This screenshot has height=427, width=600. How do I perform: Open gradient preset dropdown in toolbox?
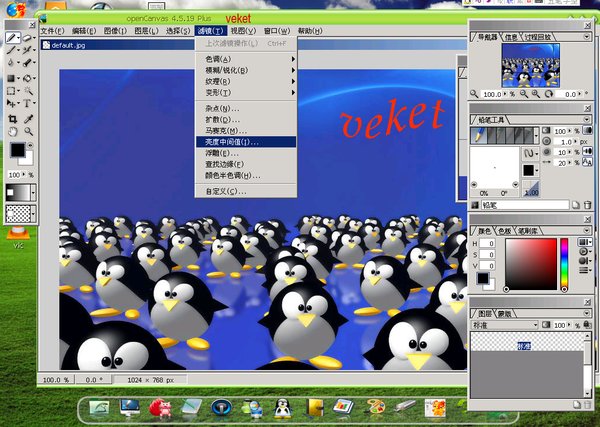click(x=33, y=192)
